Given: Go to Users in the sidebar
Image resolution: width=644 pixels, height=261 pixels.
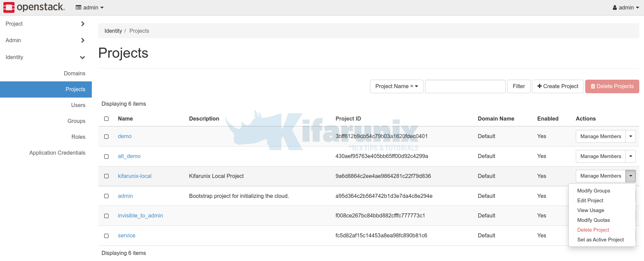Looking at the screenshot, I should point(78,105).
